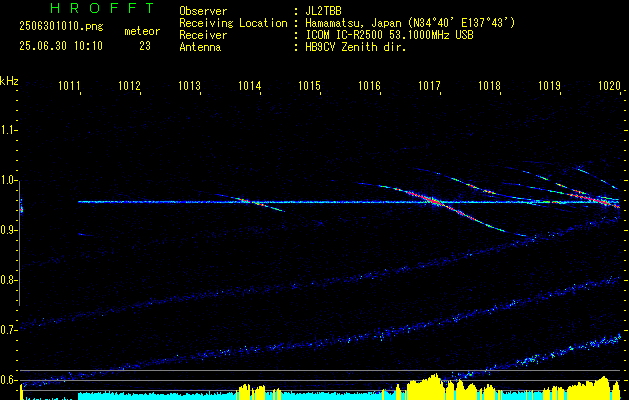629x400 pixels.
Task: Click the Antenna label
Action: click(200, 47)
